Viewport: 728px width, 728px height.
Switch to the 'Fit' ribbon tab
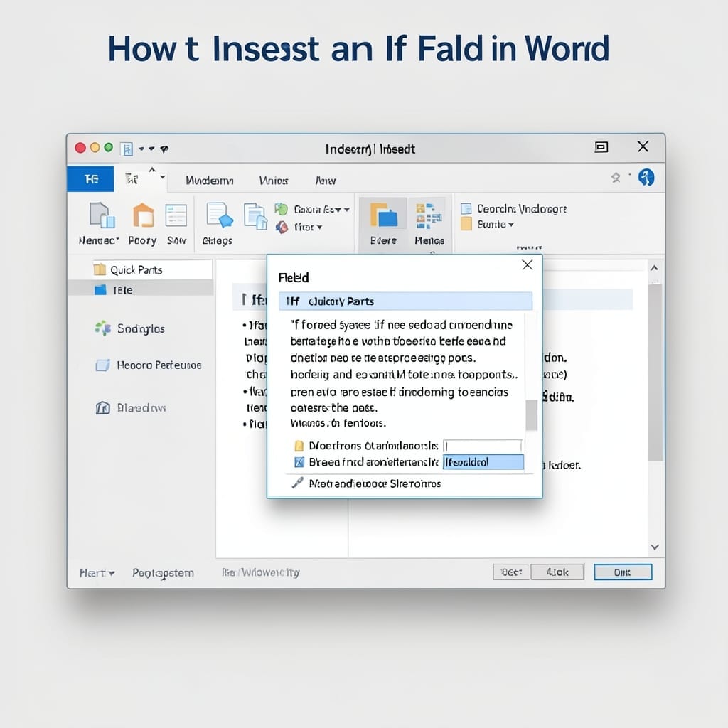click(132, 178)
